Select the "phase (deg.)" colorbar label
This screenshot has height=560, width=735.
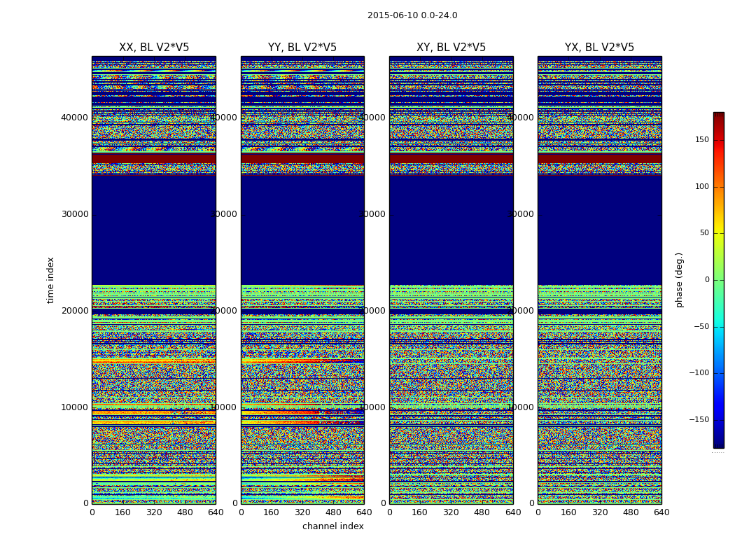679,280
